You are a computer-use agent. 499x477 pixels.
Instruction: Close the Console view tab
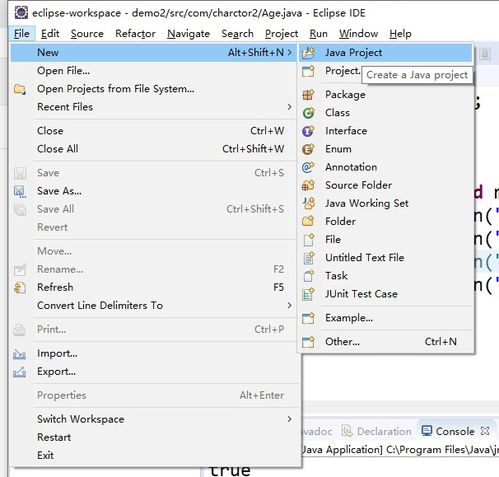485,431
